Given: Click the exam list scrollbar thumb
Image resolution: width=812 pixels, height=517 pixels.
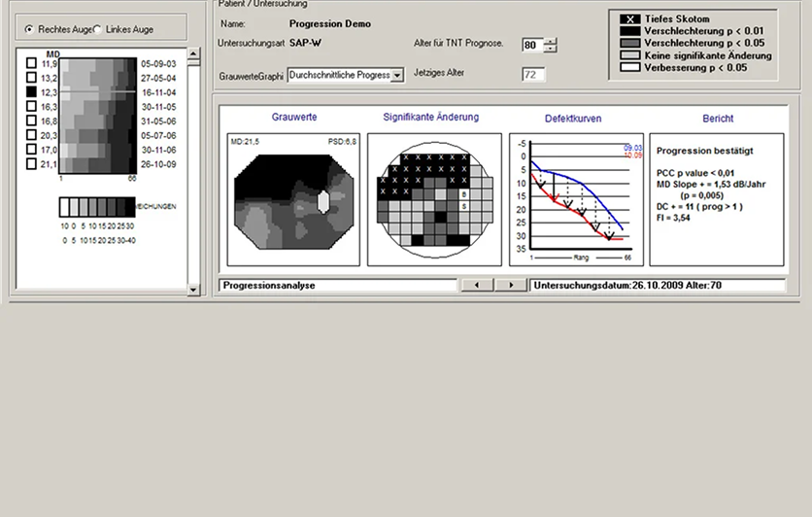Looking at the screenshot, I should (193, 63).
